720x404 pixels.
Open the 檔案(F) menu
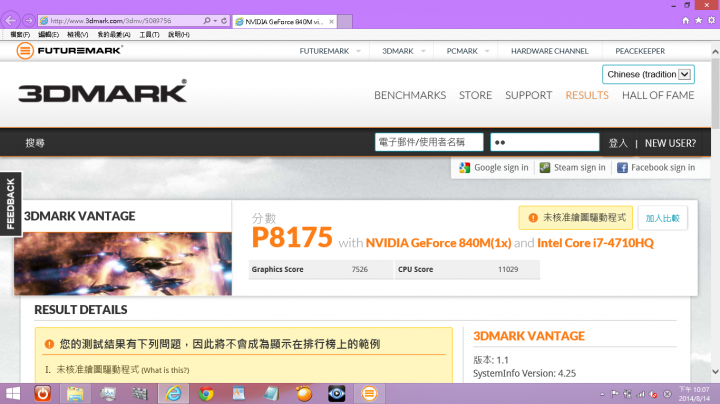click(x=20, y=34)
